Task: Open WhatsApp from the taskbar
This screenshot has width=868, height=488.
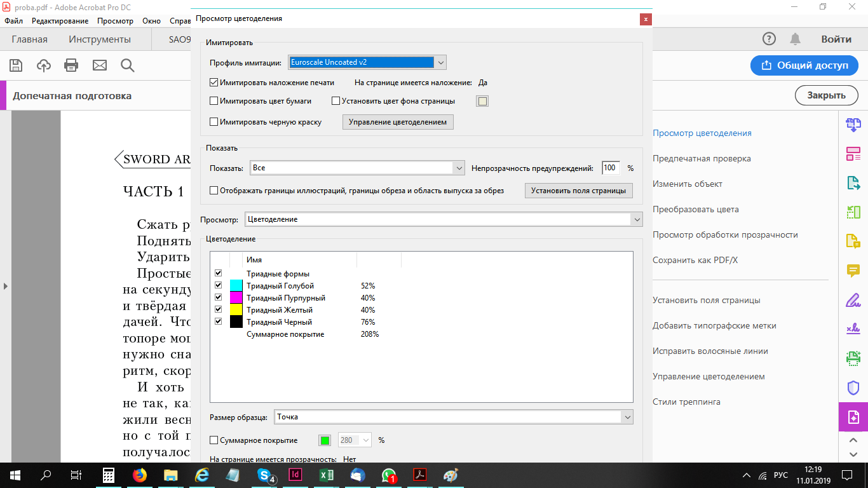Action: pos(388,475)
